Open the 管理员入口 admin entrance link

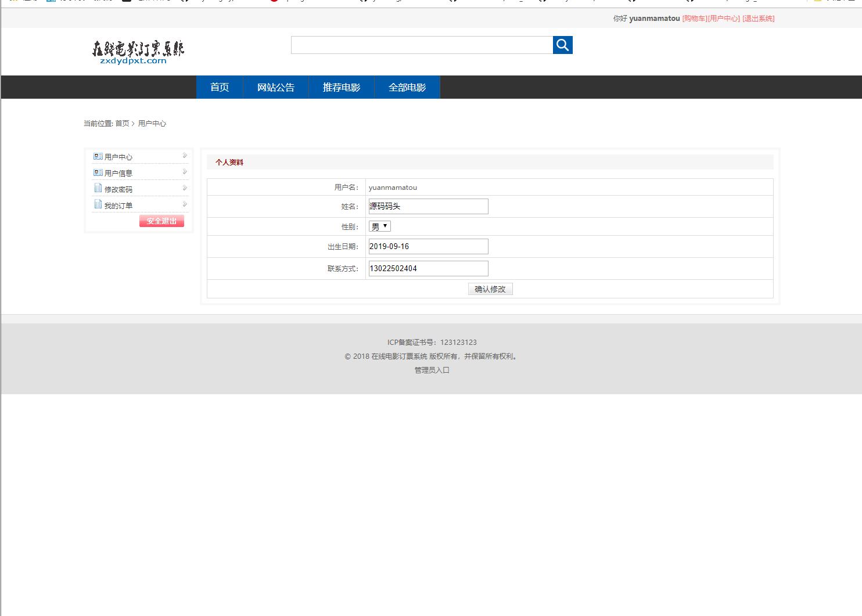pyautogui.click(x=432, y=370)
